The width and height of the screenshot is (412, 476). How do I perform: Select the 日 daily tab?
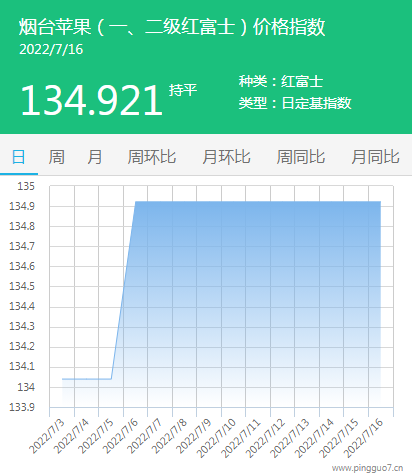pos(19,157)
